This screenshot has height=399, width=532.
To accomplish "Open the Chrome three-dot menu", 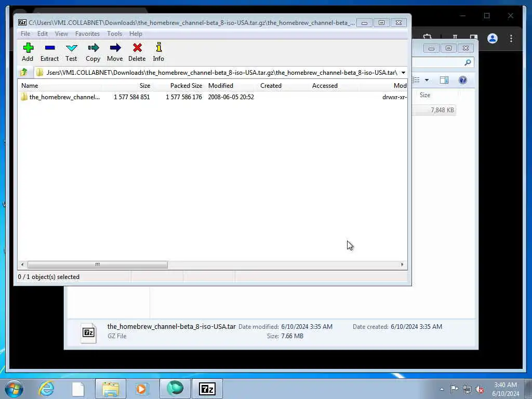I will tap(511, 38).
